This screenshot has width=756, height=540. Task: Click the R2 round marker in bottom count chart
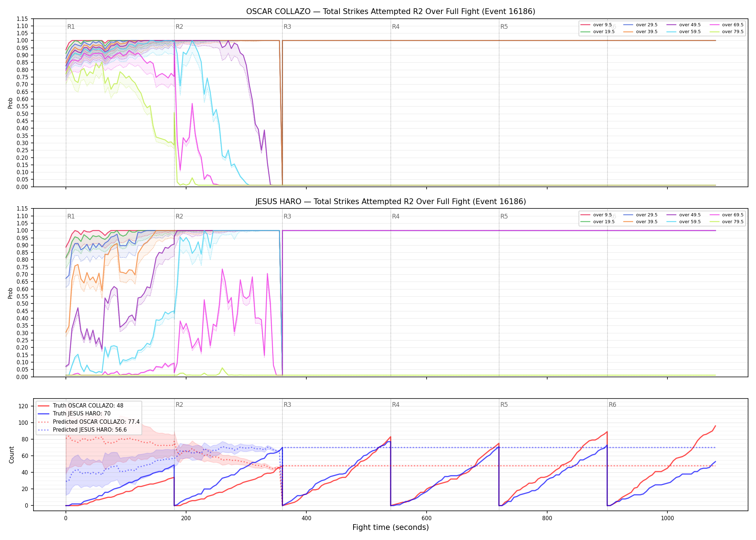[179, 405]
